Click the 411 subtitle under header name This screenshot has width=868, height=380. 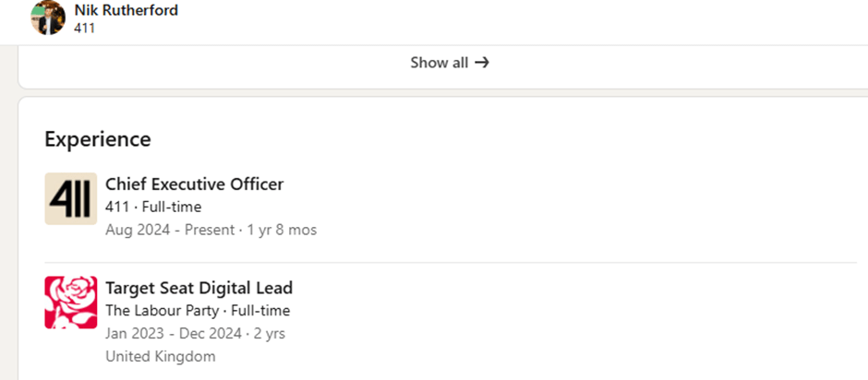[85, 28]
